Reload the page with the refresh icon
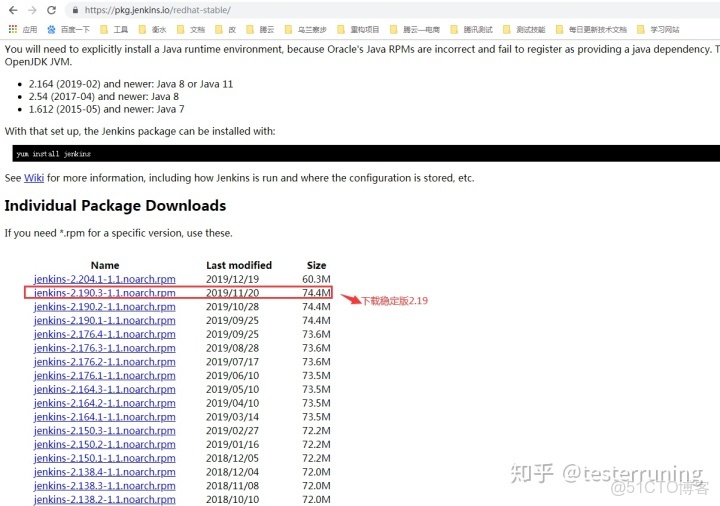The image size is (720, 506). [51, 10]
